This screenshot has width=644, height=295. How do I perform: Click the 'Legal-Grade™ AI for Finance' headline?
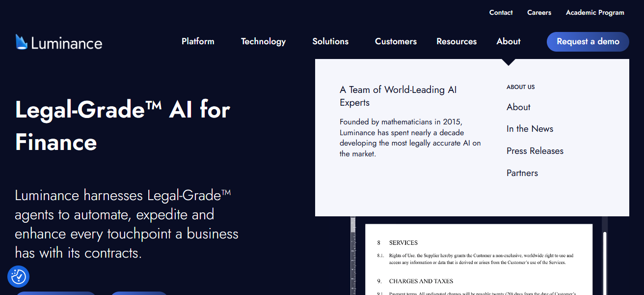pyautogui.click(x=123, y=126)
